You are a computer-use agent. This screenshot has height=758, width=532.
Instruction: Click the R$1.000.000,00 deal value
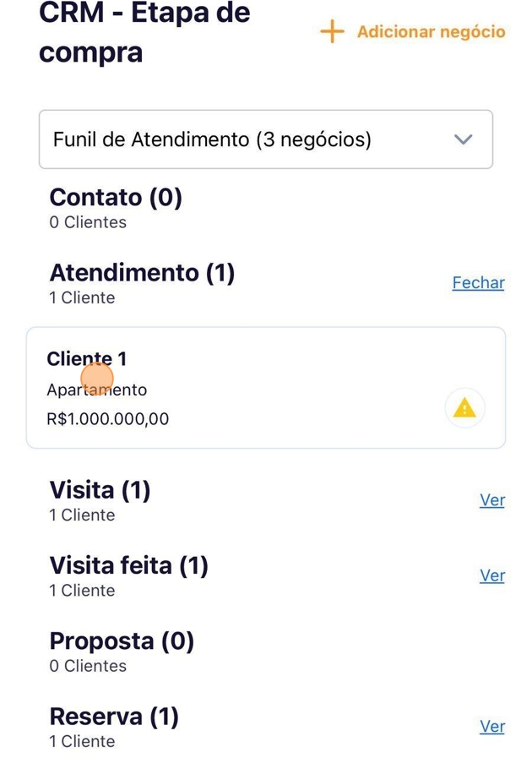108,419
